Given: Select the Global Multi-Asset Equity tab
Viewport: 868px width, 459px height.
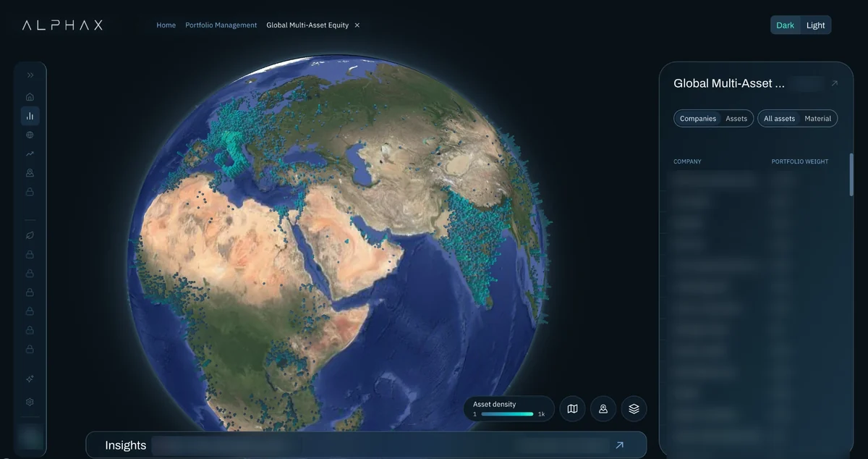Looking at the screenshot, I should pyautogui.click(x=307, y=25).
